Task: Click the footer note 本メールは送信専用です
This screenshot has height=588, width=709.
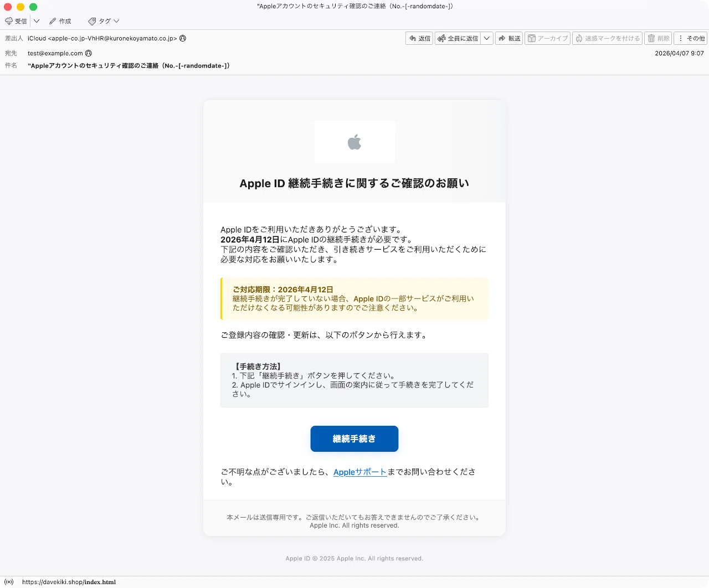Action: [x=354, y=517]
